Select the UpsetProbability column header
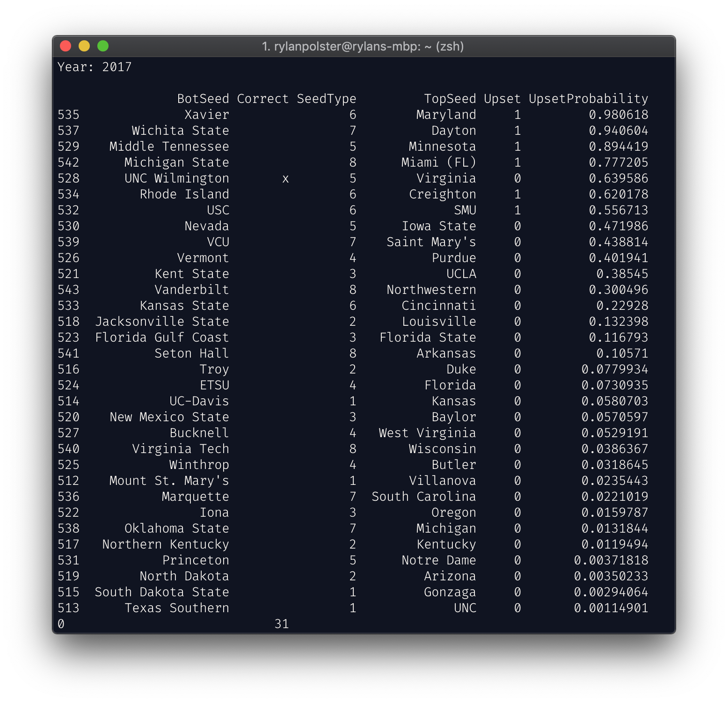 pos(589,99)
